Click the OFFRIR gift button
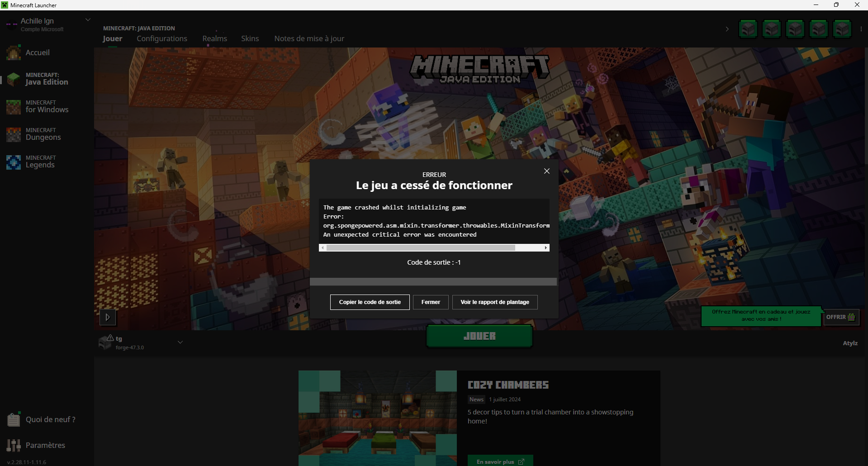Image resolution: width=868 pixels, height=466 pixels. 841,317
